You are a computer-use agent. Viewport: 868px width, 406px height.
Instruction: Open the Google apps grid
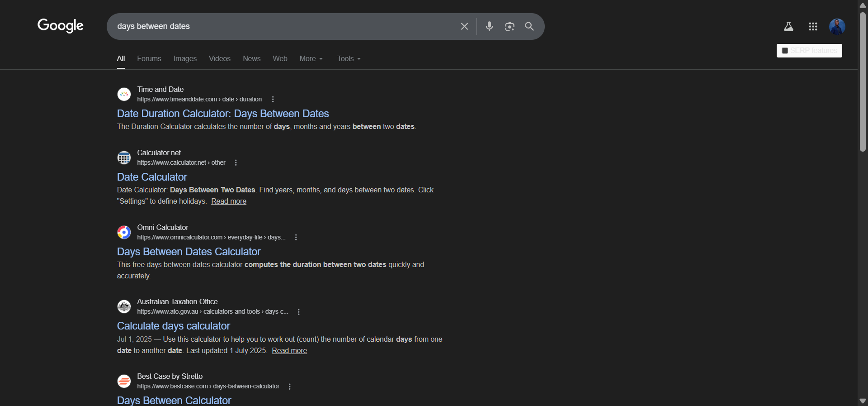(813, 27)
